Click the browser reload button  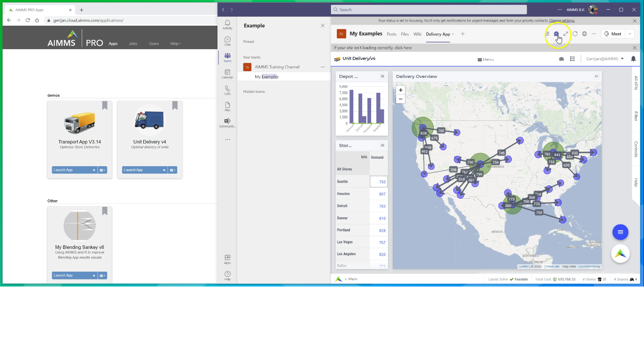[28, 20]
